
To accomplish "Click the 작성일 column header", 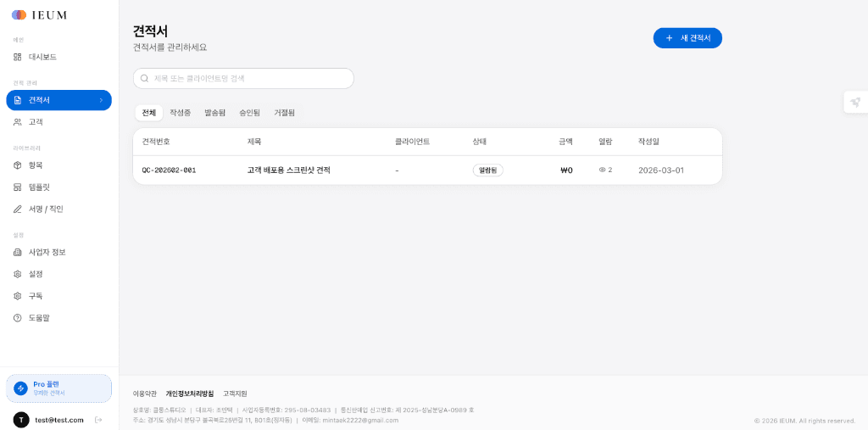I will pos(648,142).
